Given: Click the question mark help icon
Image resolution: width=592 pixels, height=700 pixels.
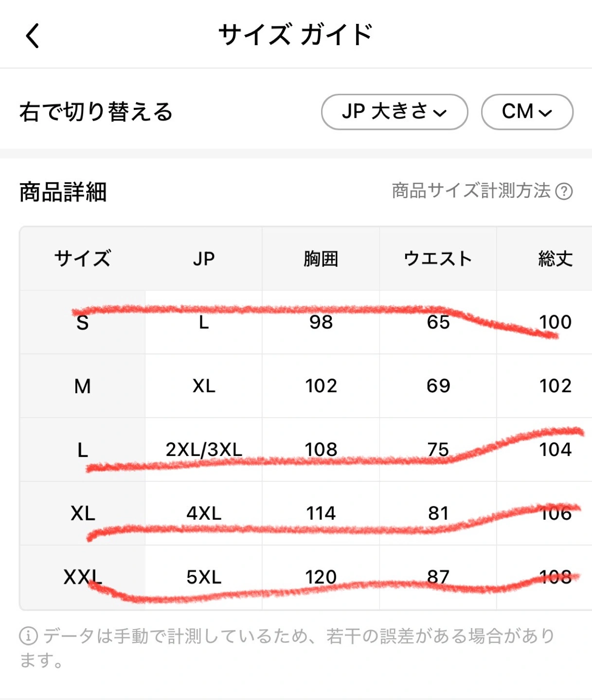Looking at the screenshot, I should coord(564,191).
